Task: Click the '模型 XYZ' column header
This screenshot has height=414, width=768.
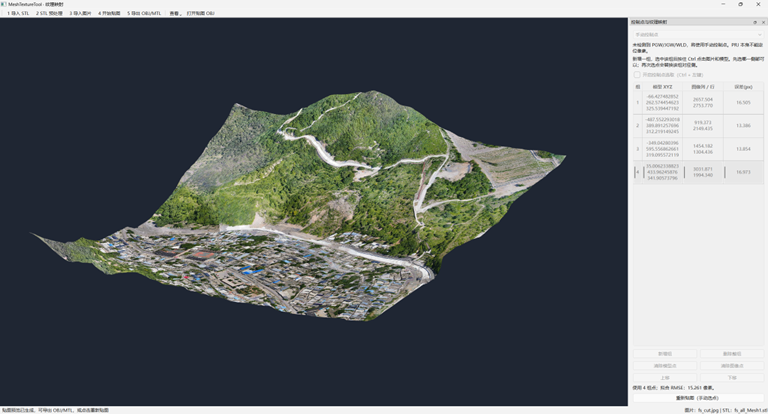Action: point(662,87)
